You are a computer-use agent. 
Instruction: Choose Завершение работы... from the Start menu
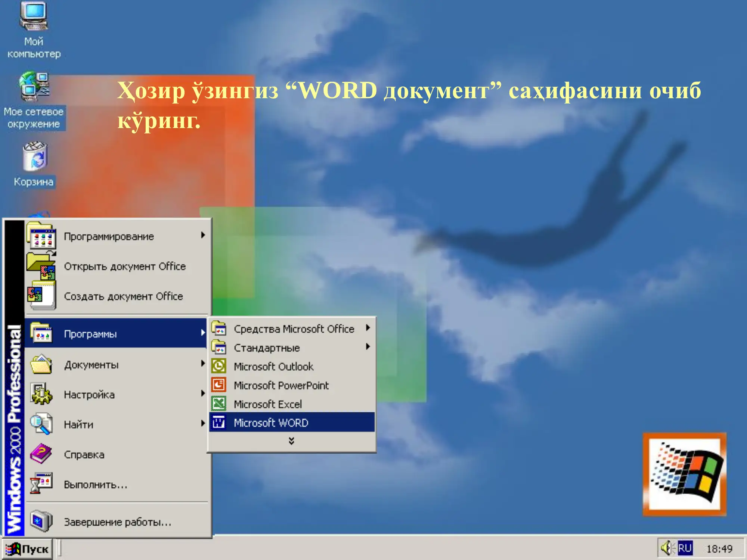[116, 522]
